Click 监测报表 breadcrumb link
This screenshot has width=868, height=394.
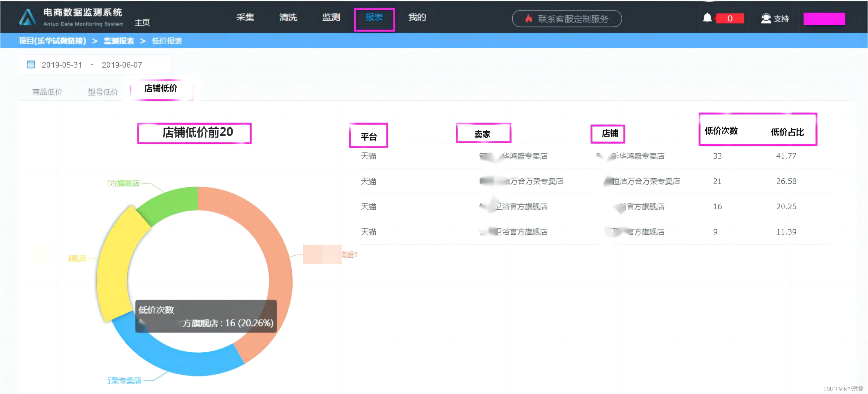119,41
